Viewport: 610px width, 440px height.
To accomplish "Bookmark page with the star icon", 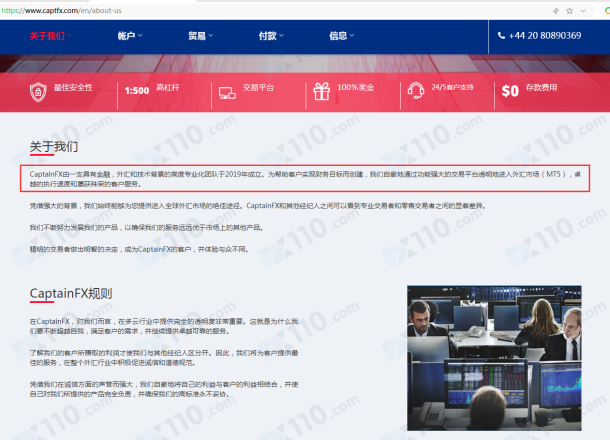I will (x=570, y=11).
